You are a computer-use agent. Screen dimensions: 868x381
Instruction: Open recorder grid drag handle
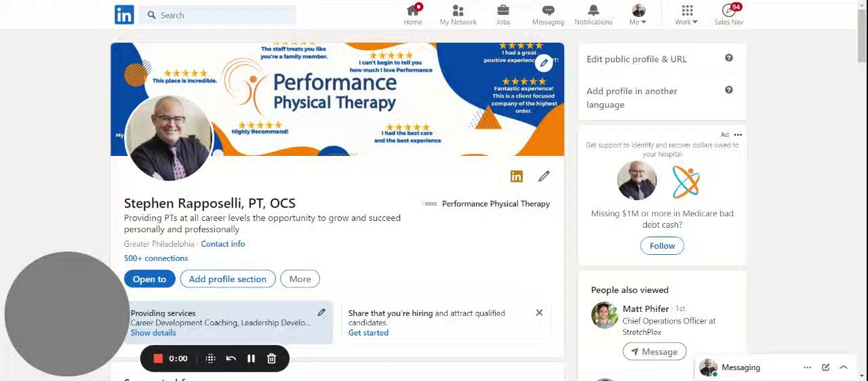(x=210, y=359)
